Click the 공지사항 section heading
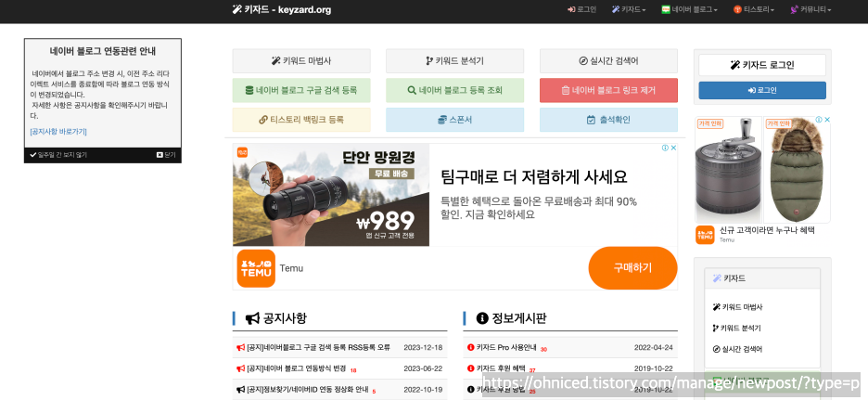 (x=285, y=318)
